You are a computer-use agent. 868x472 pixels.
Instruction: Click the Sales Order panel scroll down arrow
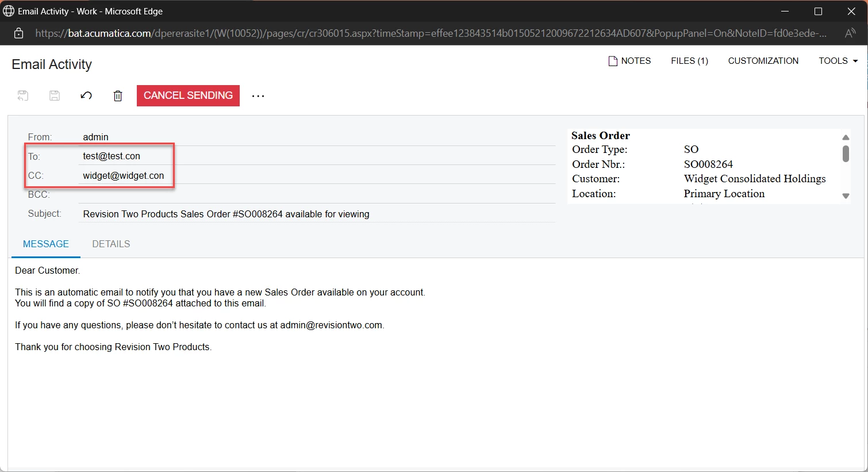(846, 196)
